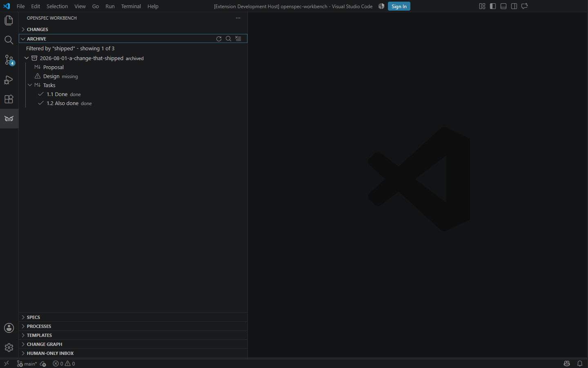Toggle the Primary Side Bar visibility

[493, 6]
